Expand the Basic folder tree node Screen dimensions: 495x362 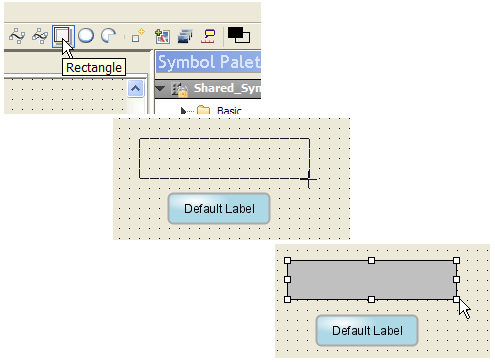[183, 110]
